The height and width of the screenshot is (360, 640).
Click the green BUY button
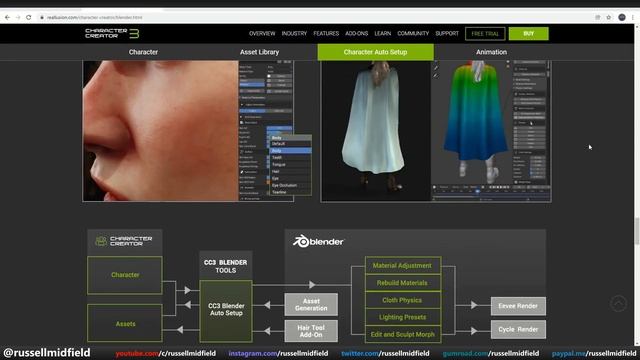[529, 33]
